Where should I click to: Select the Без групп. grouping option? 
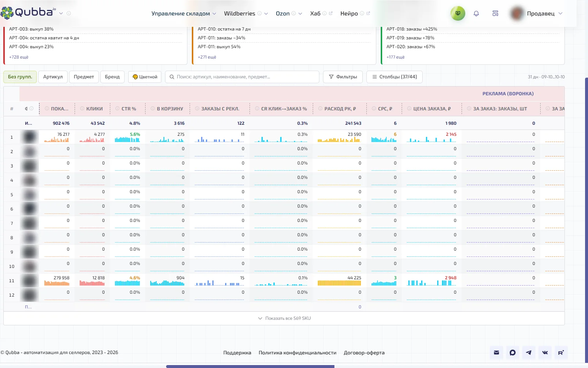click(20, 77)
